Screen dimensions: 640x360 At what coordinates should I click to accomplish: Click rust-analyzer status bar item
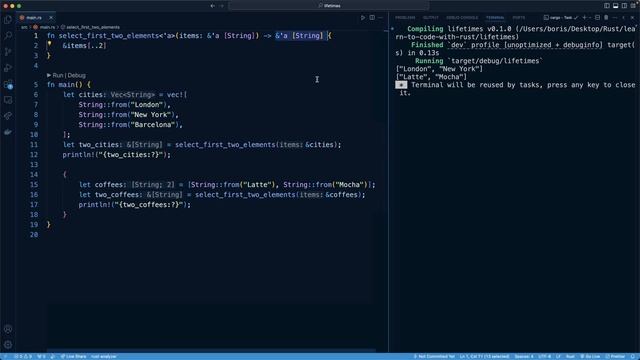pyautogui.click(x=104, y=357)
